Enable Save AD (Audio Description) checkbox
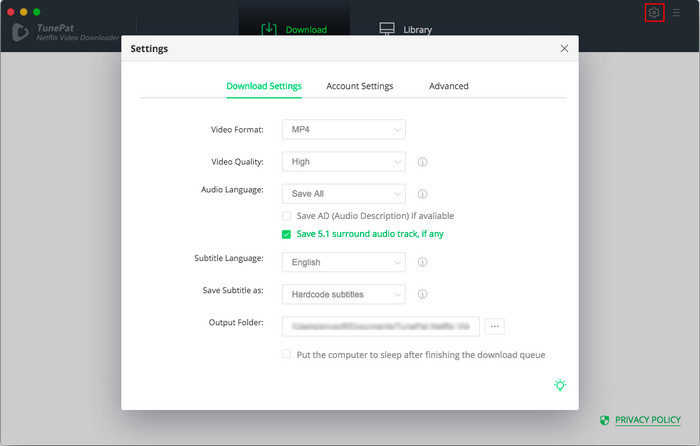Screen dimensions: 700x446 (286, 216)
